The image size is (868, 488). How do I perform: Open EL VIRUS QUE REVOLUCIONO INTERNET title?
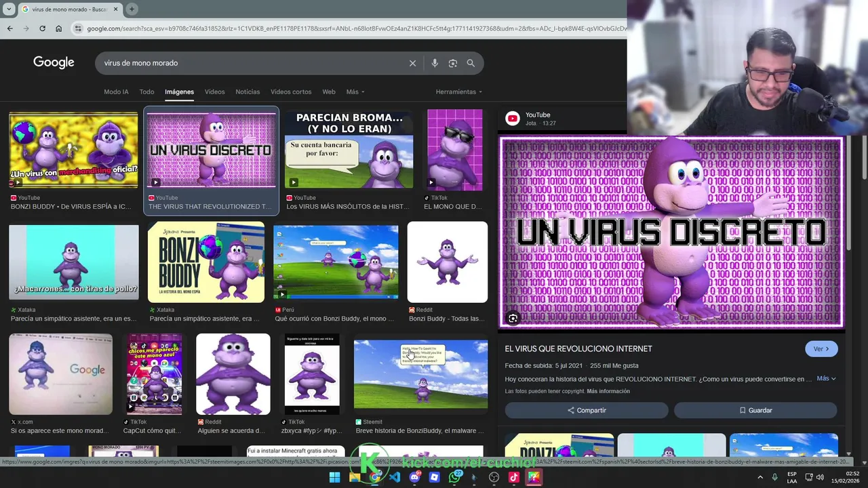578,348
